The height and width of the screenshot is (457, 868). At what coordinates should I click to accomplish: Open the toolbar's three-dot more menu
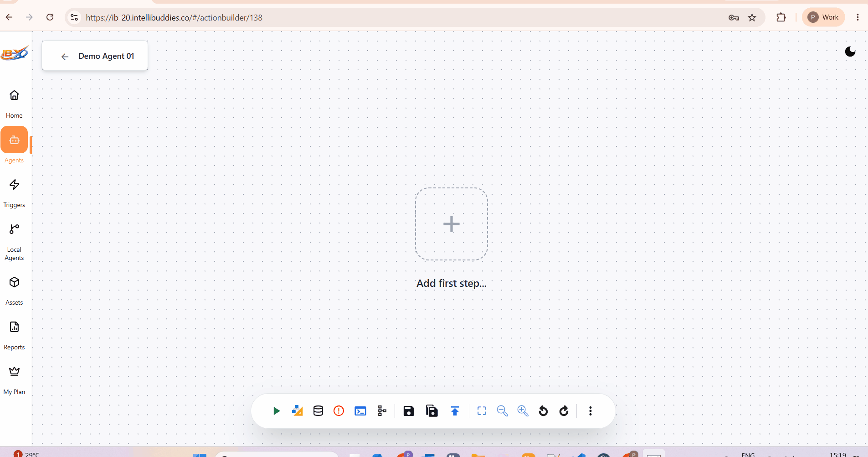591,411
